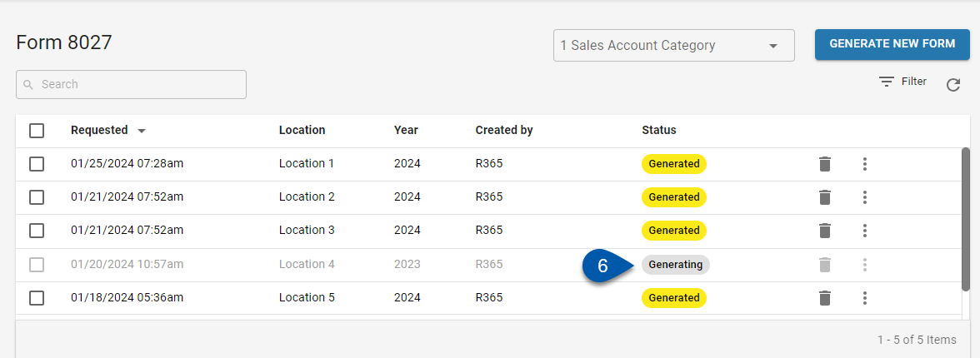Screen dimensions: 980x358
Task: Click trash icon for Location 2
Action: coord(825,197)
